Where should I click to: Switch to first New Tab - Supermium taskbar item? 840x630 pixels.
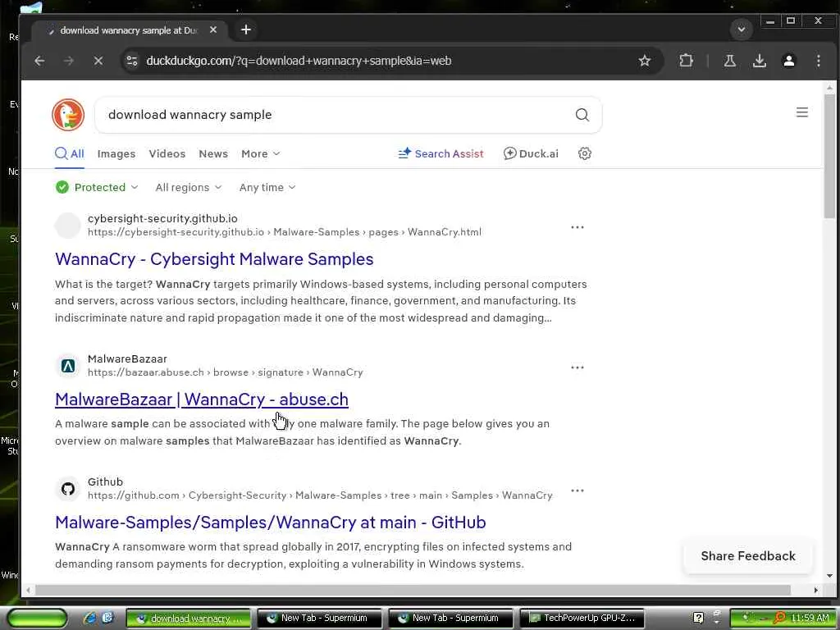pos(320,619)
